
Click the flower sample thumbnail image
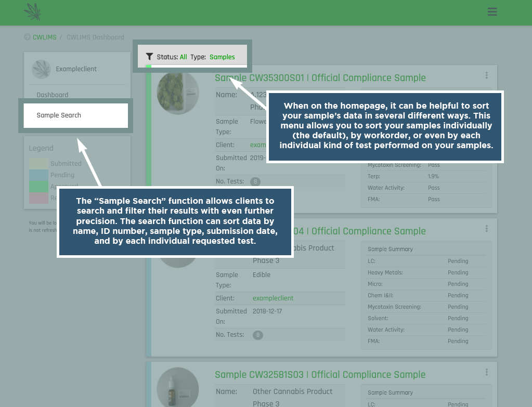pyautogui.click(x=178, y=93)
